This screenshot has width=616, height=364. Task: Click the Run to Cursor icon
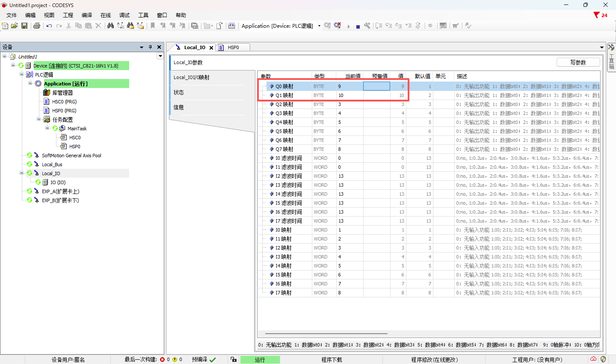pyautogui.click(x=408, y=26)
